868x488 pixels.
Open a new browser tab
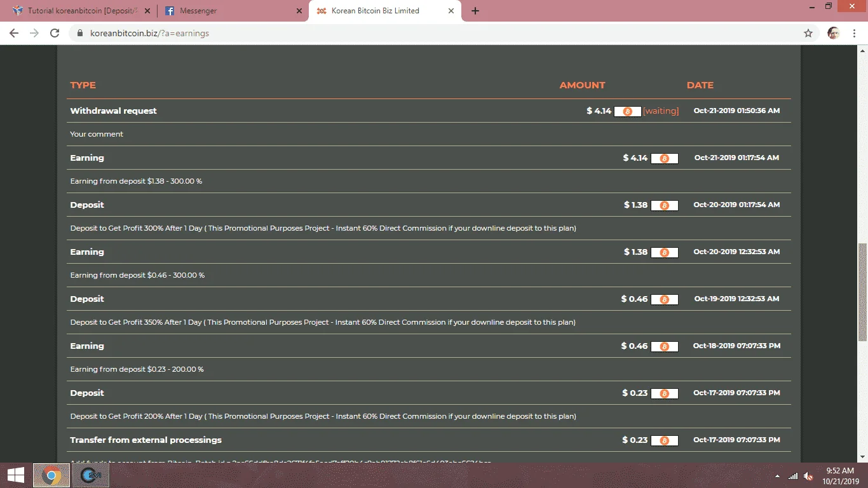point(475,11)
